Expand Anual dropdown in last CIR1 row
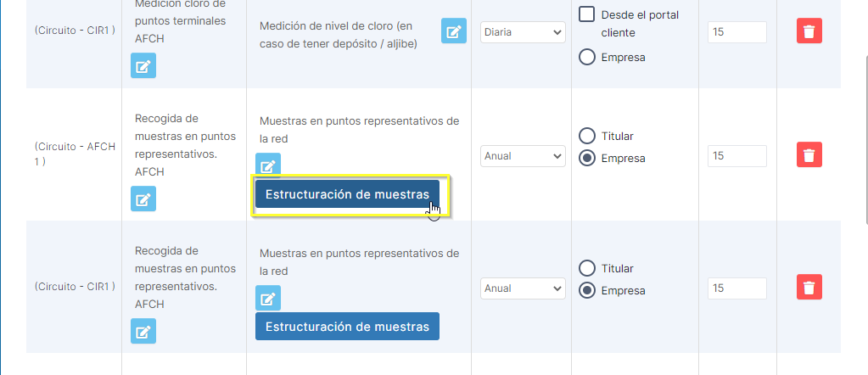 522,288
